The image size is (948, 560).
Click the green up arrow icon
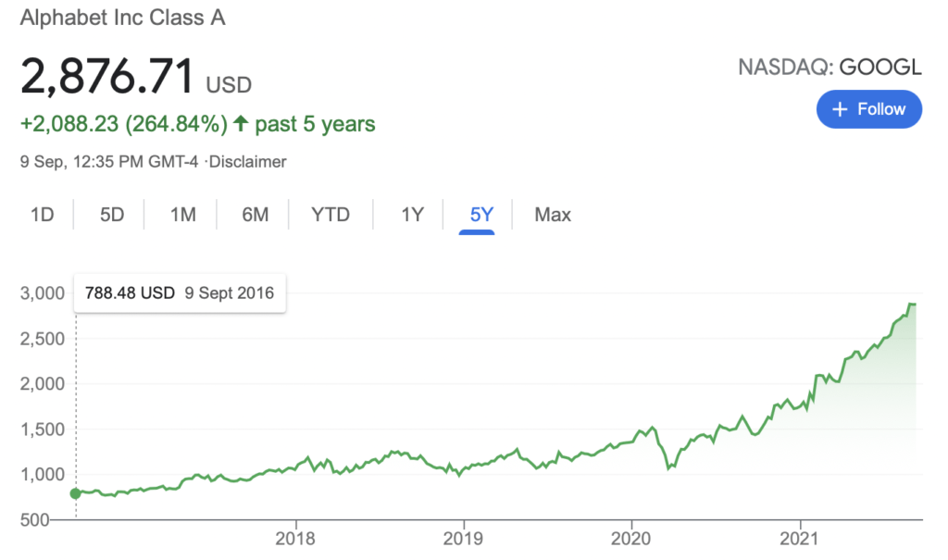pyautogui.click(x=242, y=123)
